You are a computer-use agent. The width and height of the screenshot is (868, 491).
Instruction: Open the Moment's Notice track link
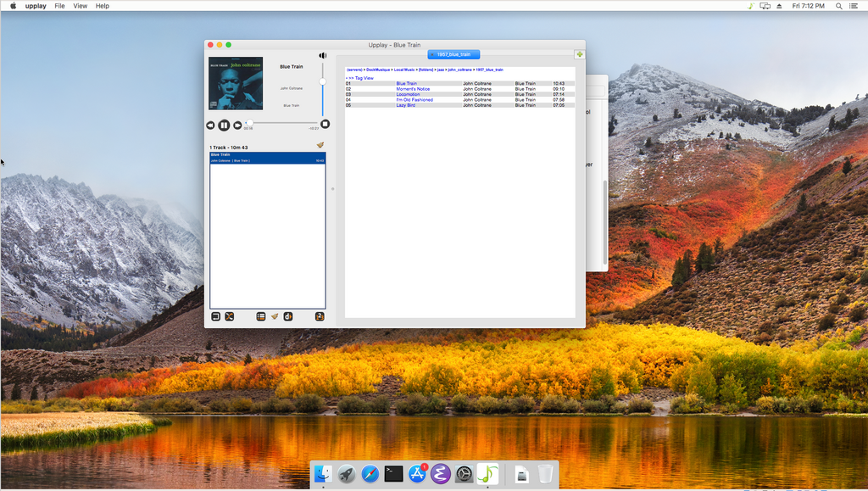(x=413, y=89)
